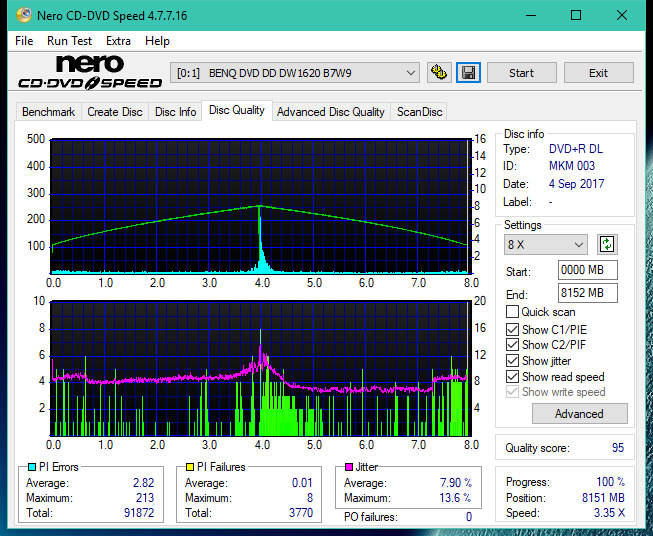Uncheck Show C1/PIE

click(x=512, y=329)
